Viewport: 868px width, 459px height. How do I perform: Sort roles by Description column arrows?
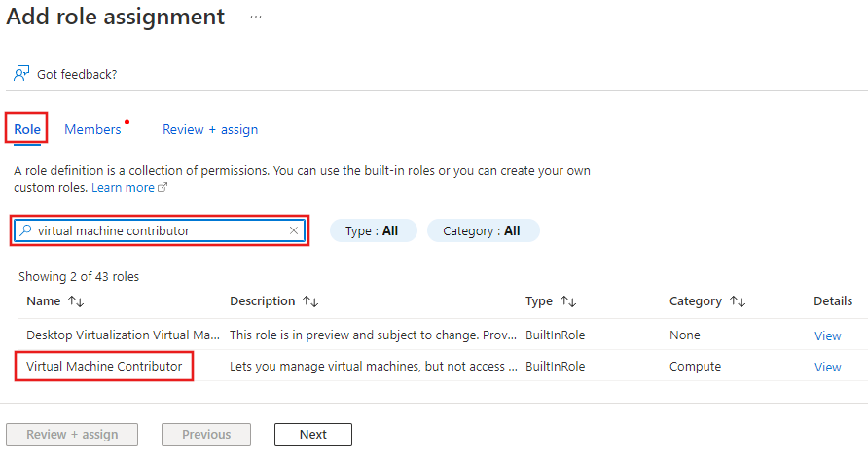click(310, 301)
